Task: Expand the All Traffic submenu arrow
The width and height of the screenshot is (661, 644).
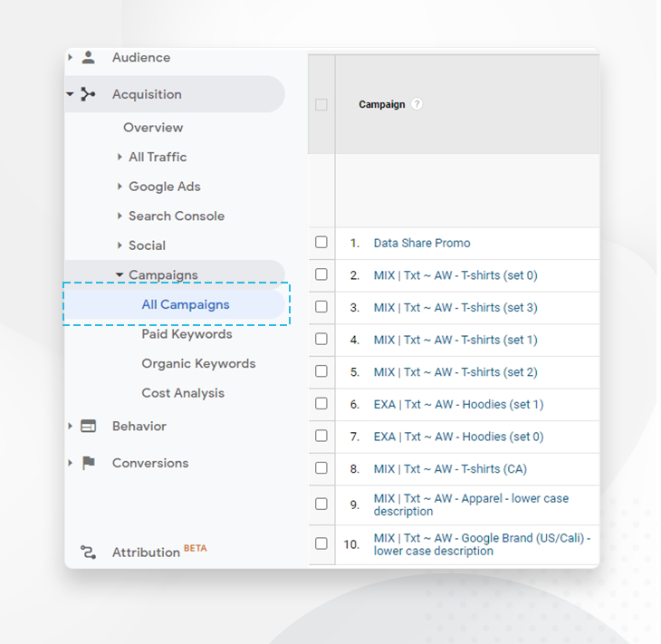Action: click(120, 157)
